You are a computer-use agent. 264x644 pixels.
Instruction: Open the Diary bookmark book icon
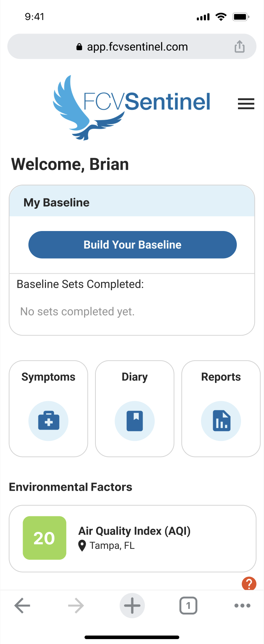[135, 421]
